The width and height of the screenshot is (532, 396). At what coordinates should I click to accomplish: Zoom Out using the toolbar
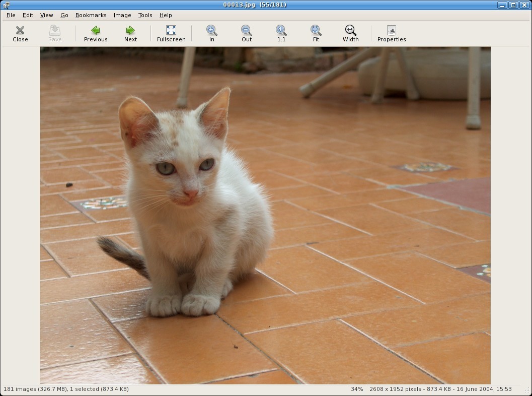click(x=247, y=33)
